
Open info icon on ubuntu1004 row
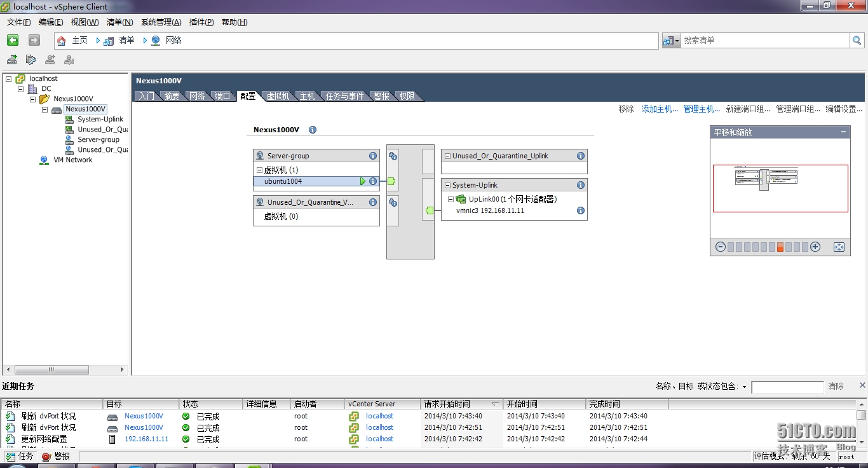373,181
